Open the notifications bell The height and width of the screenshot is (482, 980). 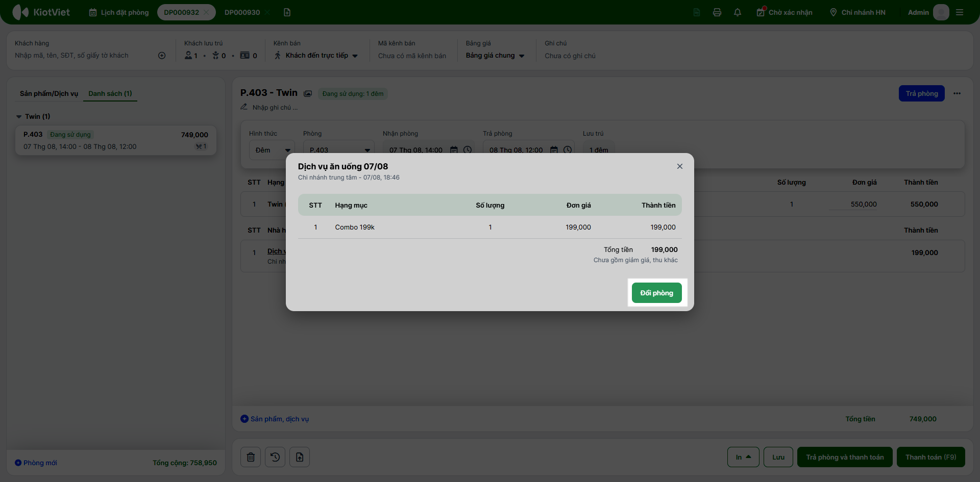tap(738, 12)
